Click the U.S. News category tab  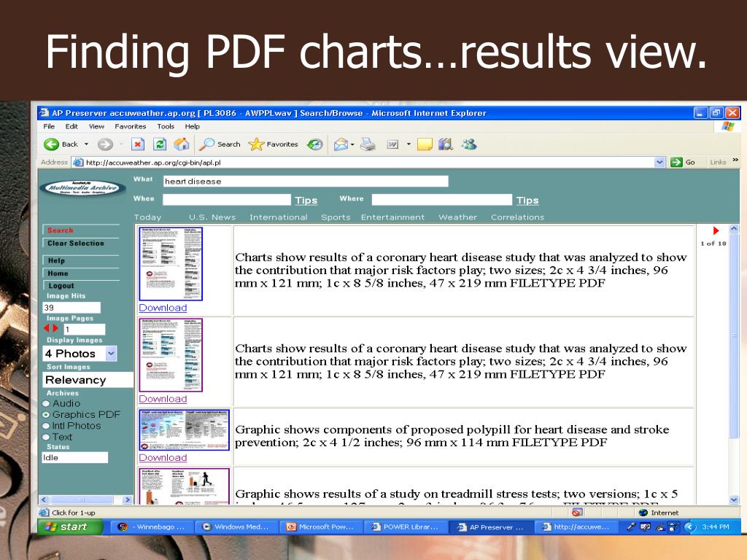(212, 217)
